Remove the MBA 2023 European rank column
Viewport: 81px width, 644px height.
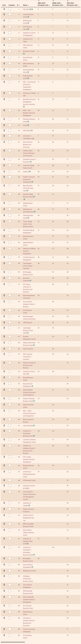pos(38,1)
